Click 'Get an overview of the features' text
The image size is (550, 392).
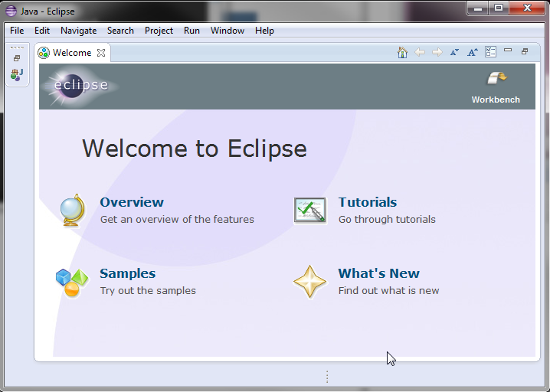pyautogui.click(x=177, y=220)
